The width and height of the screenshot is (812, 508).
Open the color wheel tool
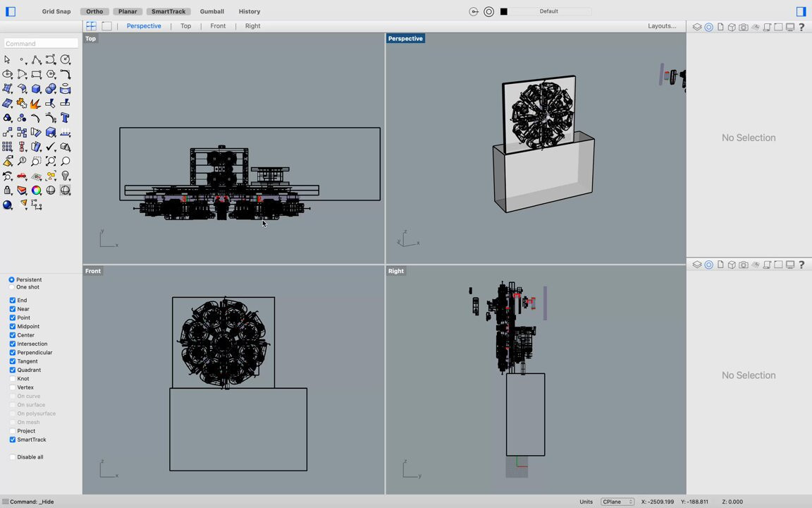coord(36,190)
